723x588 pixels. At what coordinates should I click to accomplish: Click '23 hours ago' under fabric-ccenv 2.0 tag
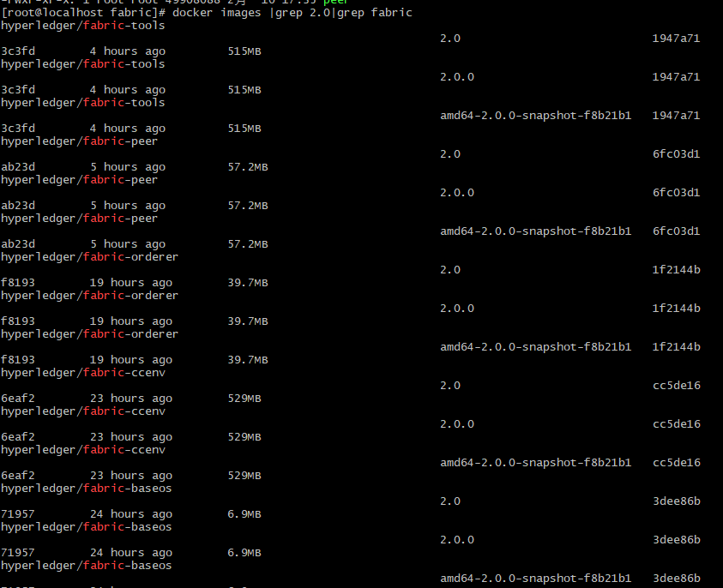pos(131,399)
